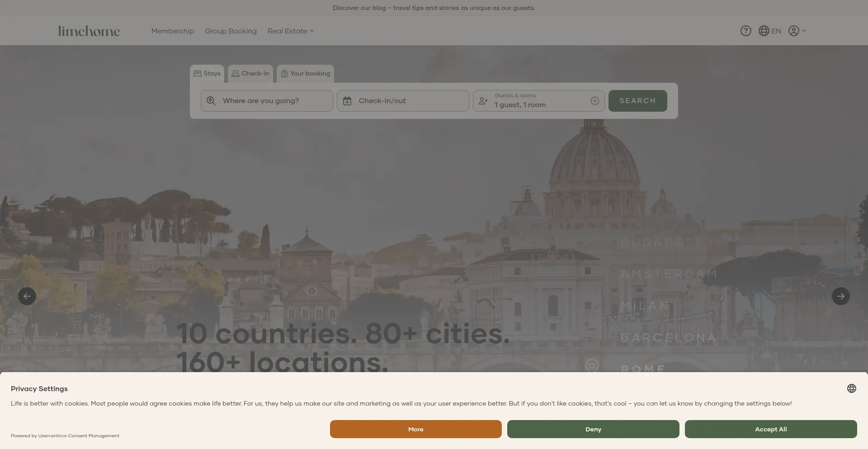This screenshot has height=449, width=868.
Task: Select Rome in city list
Action: click(643, 369)
